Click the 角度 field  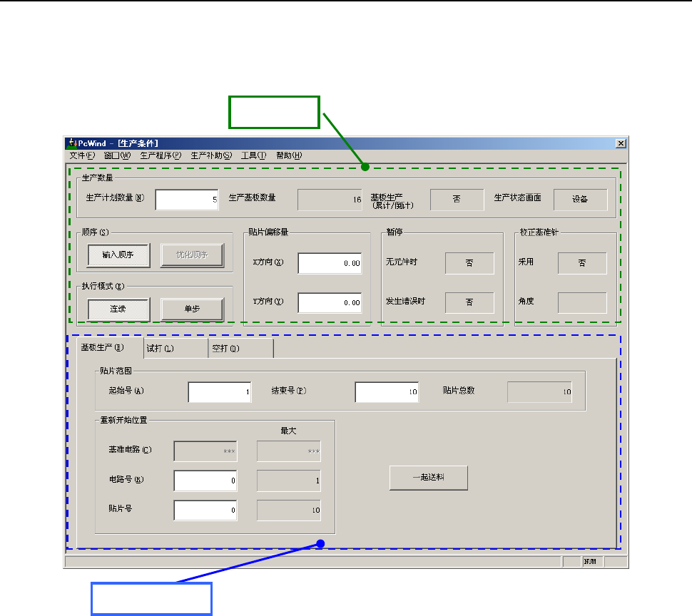point(582,302)
